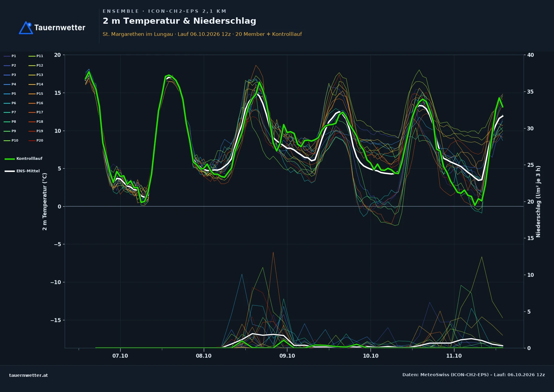Click the Tauernwetter mountain logo icon
The width and height of the screenshot is (554, 392).
click(26, 28)
